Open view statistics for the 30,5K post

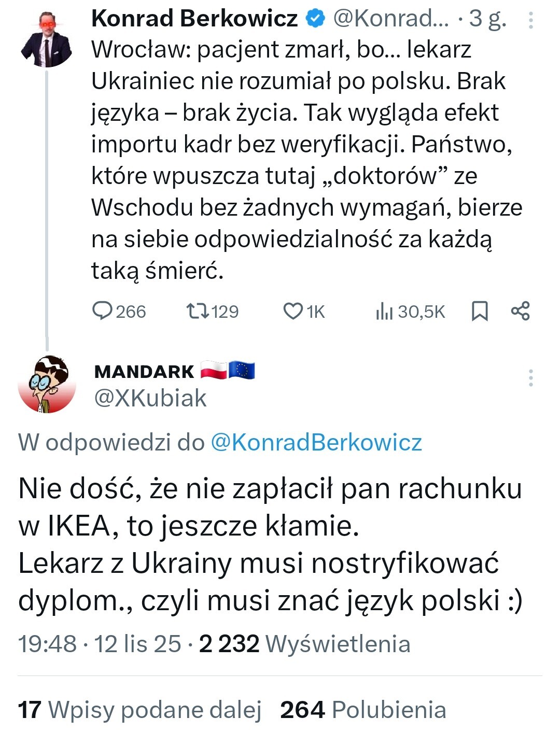(x=384, y=311)
